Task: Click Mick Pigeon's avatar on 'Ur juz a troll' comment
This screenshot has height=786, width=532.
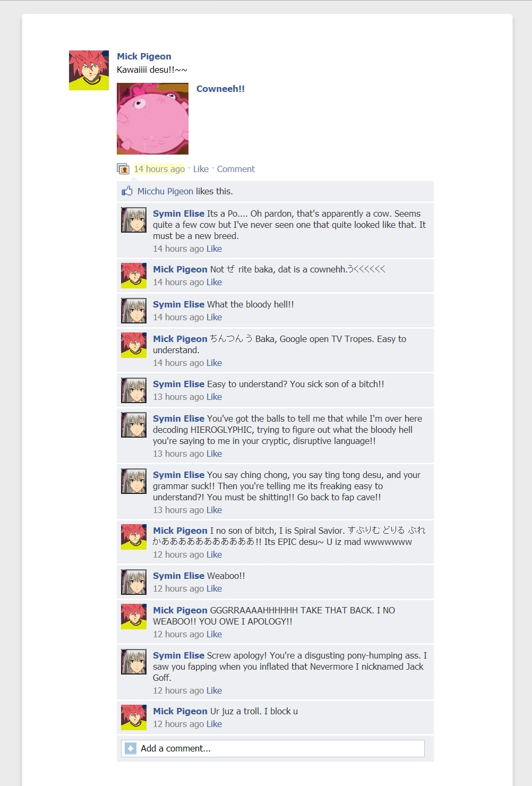Action: (x=134, y=717)
